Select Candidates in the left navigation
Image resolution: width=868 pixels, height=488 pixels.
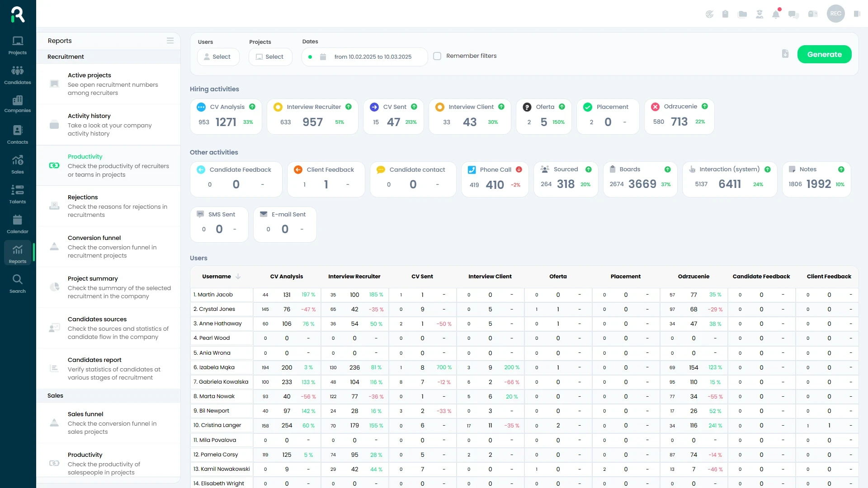pyautogui.click(x=17, y=75)
